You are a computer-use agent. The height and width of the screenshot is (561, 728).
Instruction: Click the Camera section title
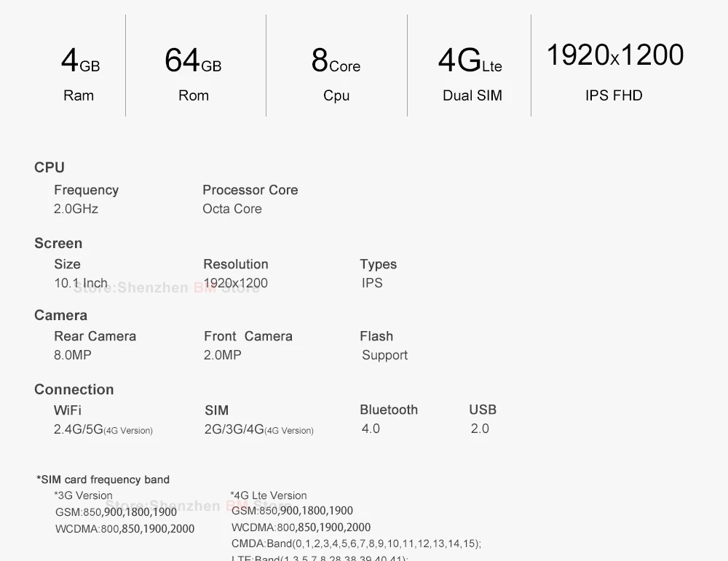[61, 316]
